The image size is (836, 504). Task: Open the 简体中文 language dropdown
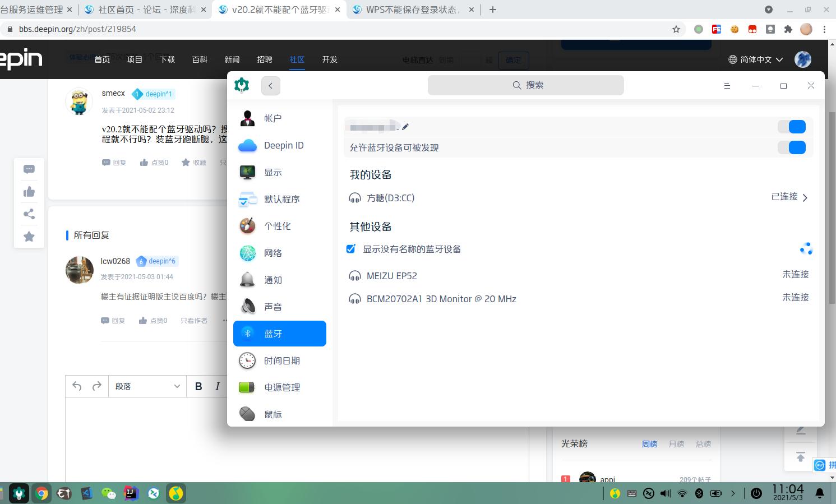click(x=756, y=59)
